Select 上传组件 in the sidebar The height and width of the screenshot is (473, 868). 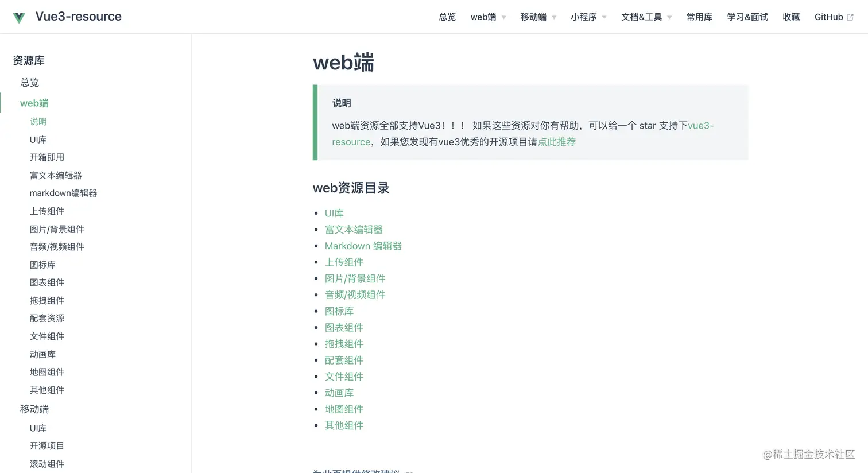(x=47, y=211)
